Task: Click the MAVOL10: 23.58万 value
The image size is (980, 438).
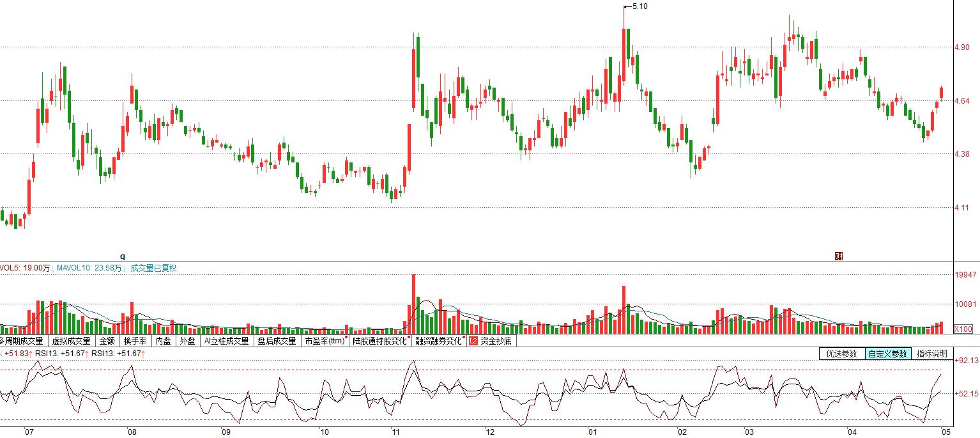Action: [x=90, y=269]
